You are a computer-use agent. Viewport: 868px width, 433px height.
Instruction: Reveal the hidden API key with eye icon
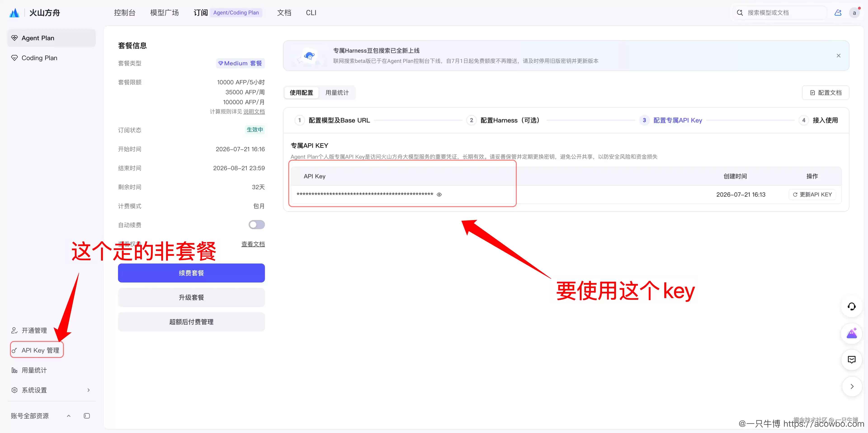click(x=439, y=194)
